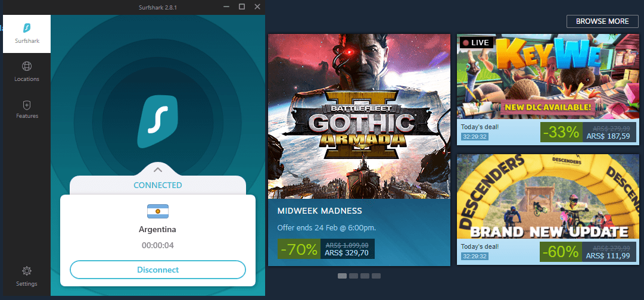644x300 pixels.
Task: Click the Argentina flag icon
Action: (x=158, y=211)
